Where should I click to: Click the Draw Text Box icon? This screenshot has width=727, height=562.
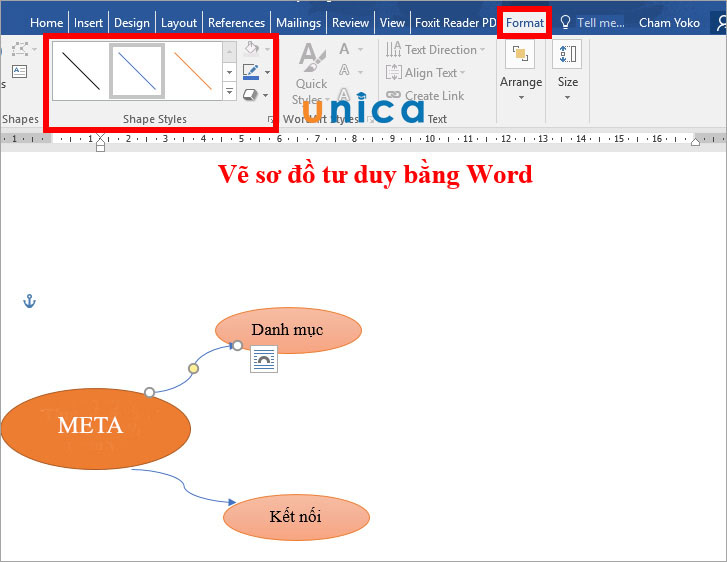coord(19,71)
